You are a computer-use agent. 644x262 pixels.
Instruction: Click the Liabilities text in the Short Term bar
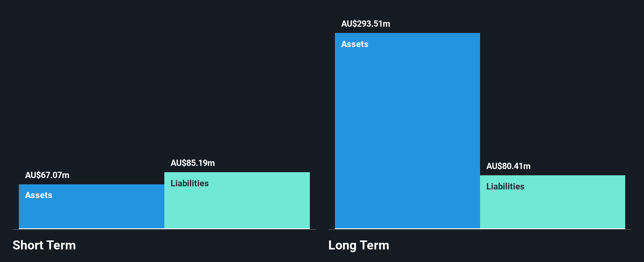click(189, 184)
